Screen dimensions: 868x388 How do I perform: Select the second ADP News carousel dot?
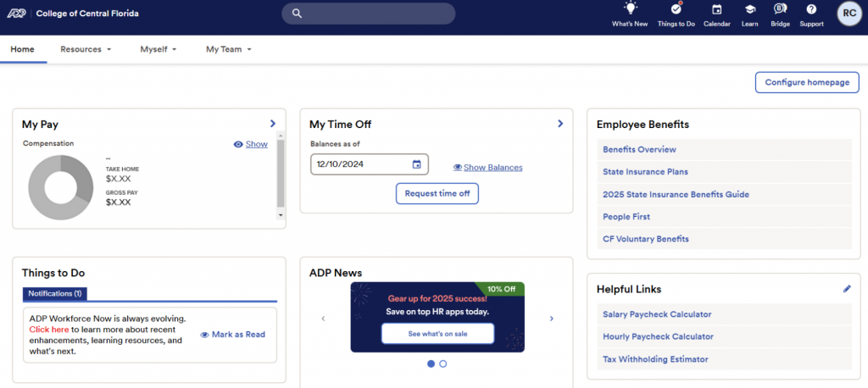(x=443, y=363)
